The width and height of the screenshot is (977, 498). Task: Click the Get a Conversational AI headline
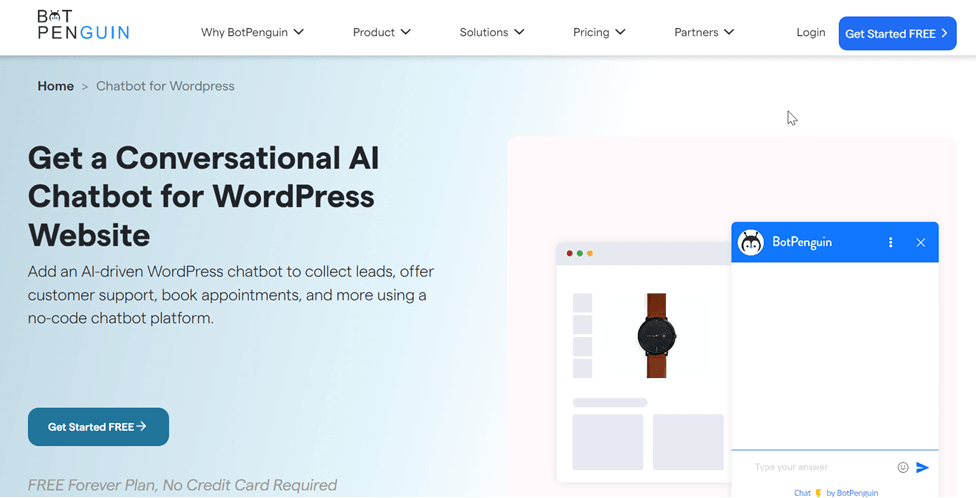pos(203,196)
